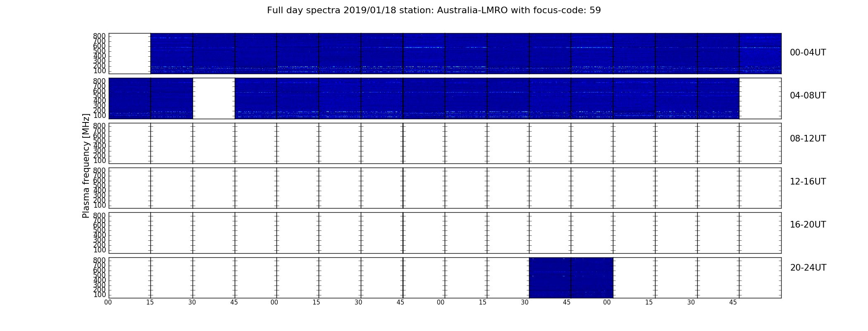
Task: Select the '04-08UT' panel label
Action: (808, 96)
